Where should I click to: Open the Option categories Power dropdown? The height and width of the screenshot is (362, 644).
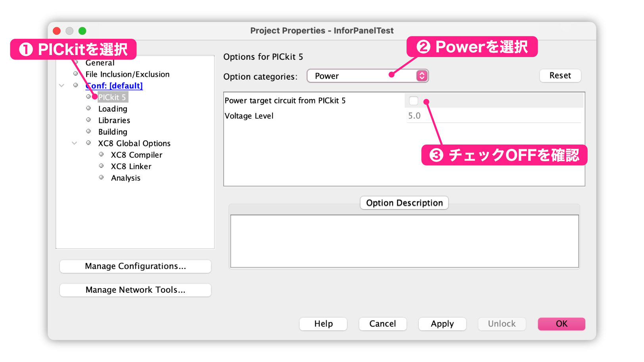click(368, 76)
